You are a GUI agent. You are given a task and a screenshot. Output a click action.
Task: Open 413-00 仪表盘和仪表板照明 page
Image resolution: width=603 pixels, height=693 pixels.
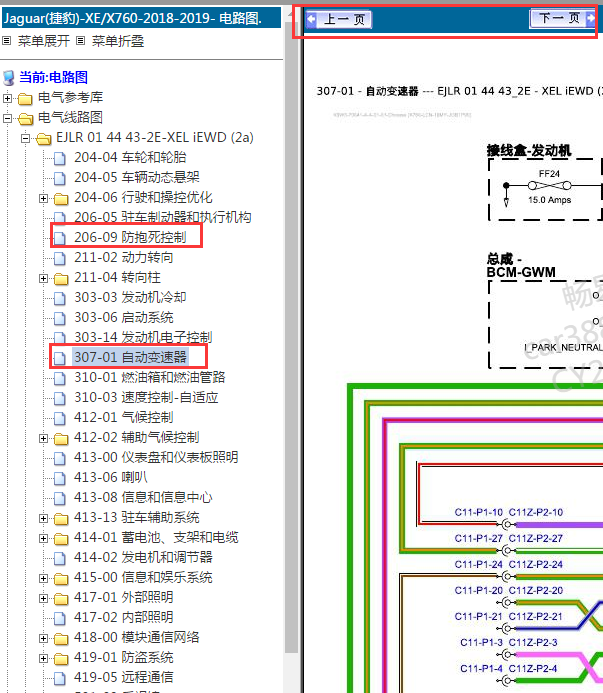[x=156, y=457]
